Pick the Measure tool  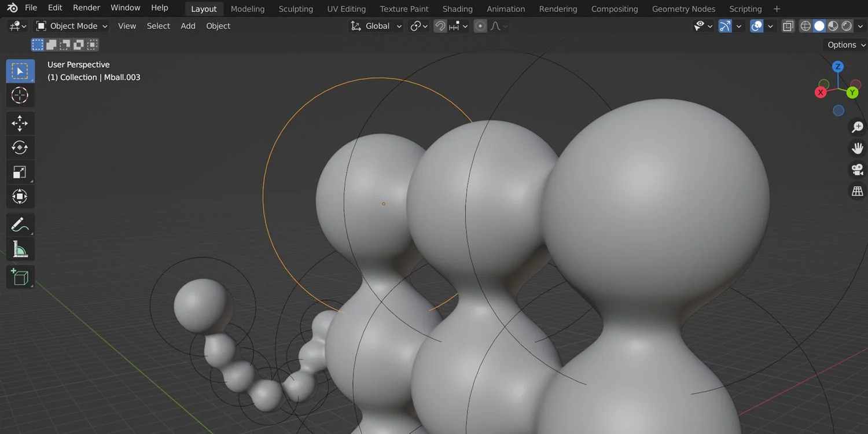20,249
